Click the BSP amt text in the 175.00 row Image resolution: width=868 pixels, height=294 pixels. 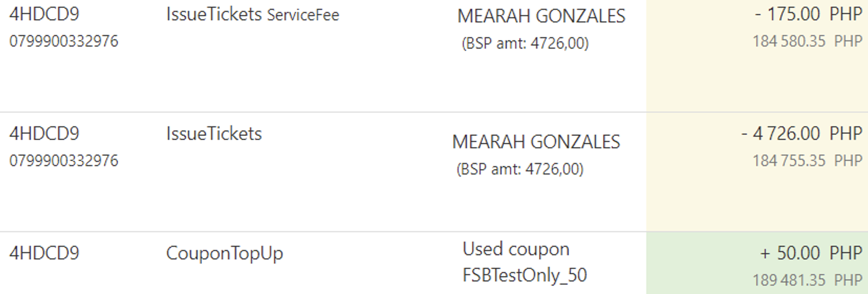tap(525, 43)
